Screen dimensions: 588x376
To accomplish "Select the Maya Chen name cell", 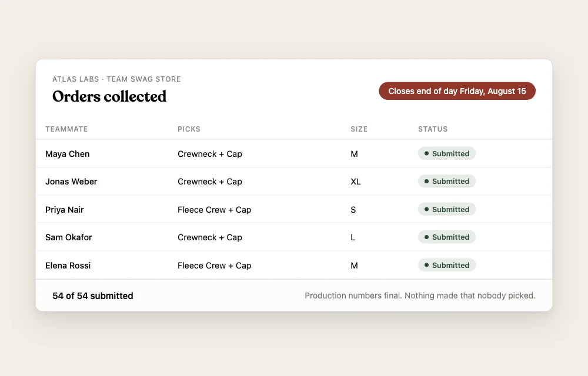I will 68,154.
